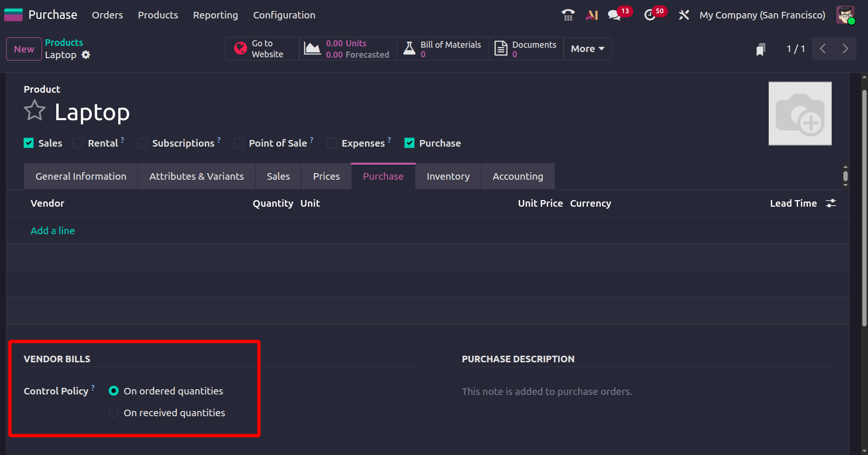Image resolution: width=868 pixels, height=455 pixels.
Task: Click Add a line under Vendor
Action: [x=52, y=230]
